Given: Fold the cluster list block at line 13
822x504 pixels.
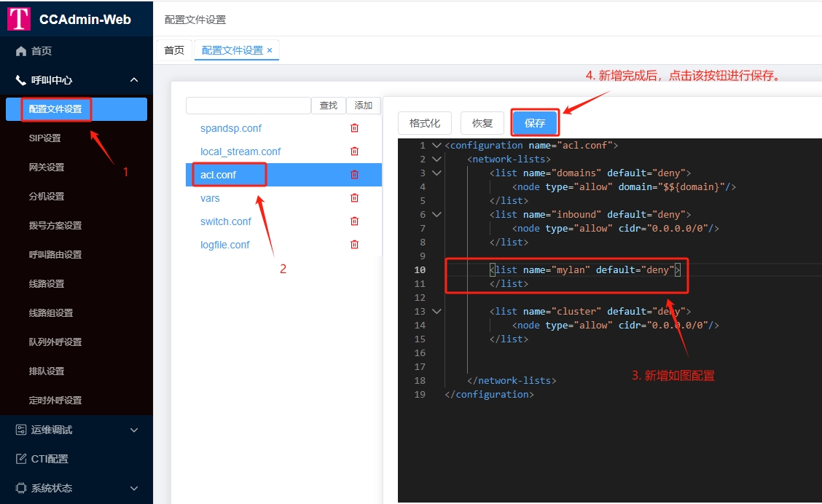Looking at the screenshot, I should pyautogui.click(x=436, y=311).
